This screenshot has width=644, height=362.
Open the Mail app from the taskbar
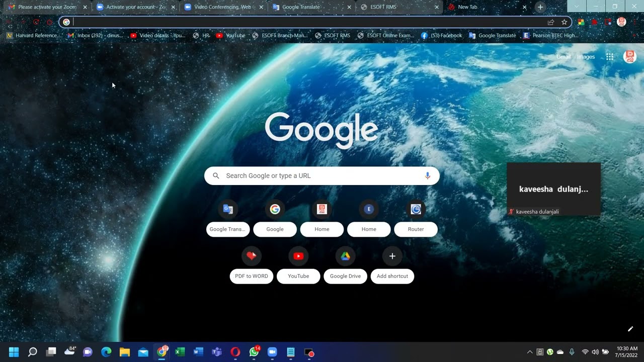143,352
